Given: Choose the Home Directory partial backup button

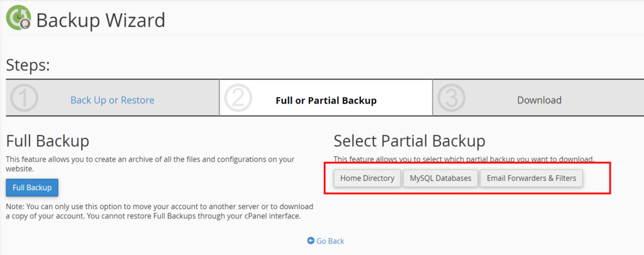Looking at the screenshot, I should 367,178.
